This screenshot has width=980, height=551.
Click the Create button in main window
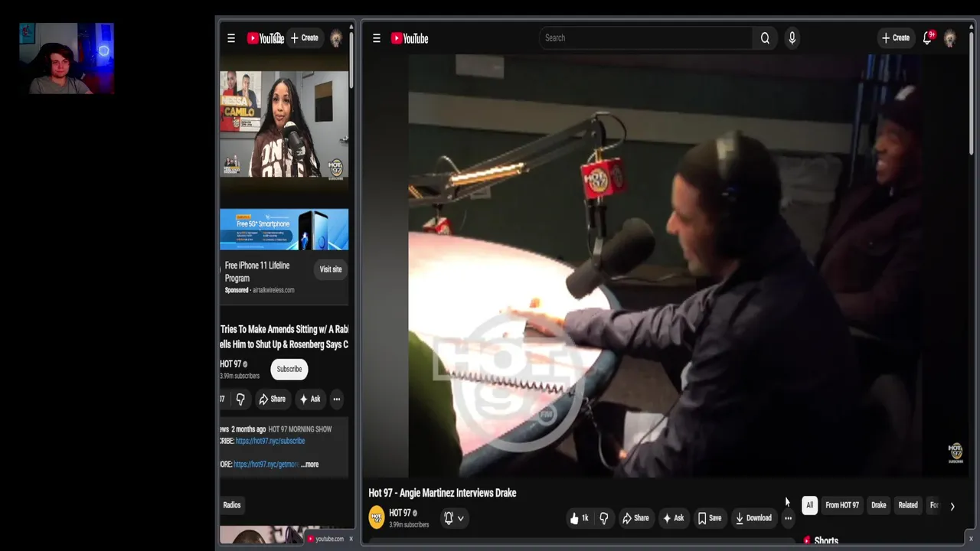click(x=895, y=37)
